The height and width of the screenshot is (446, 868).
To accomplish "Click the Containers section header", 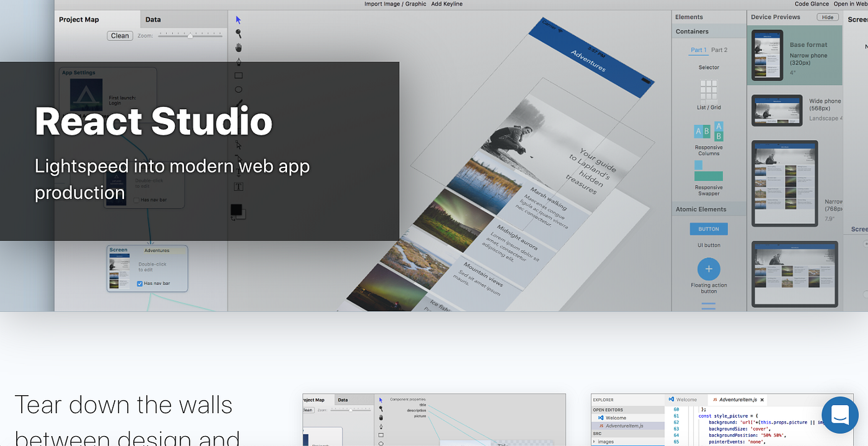I will coord(709,32).
